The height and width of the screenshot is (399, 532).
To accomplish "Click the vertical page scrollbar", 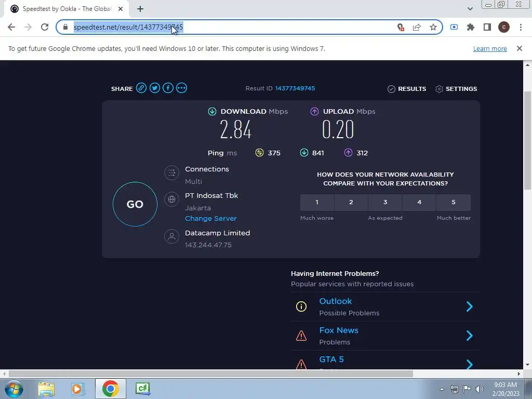I will [x=527, y=141].
